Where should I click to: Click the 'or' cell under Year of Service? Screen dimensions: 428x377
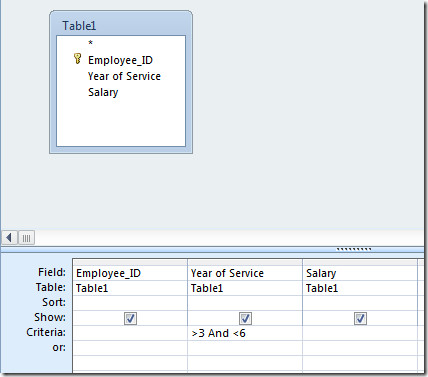click(245, 348)
